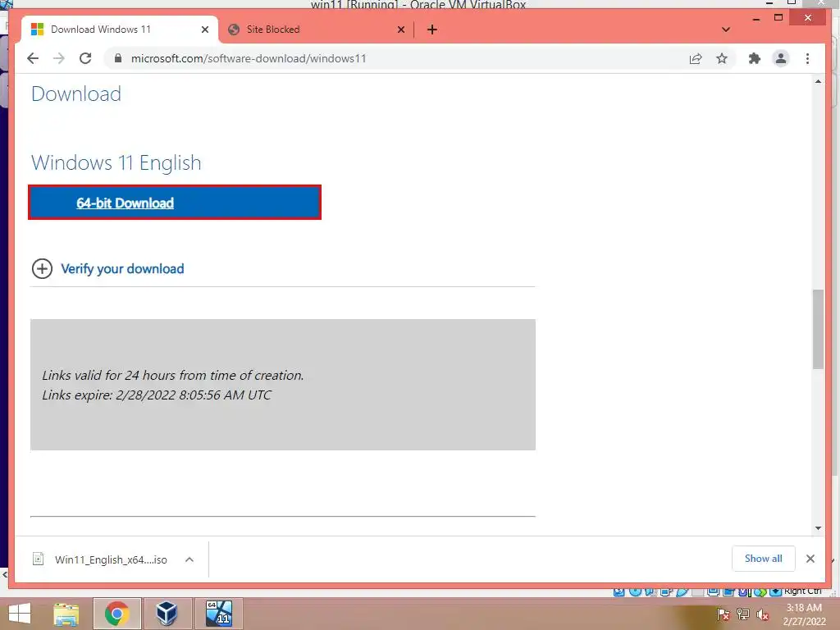This screenshot has width=840, height=630.
Task: Click the VirtualBox host key arrow icon
Action: (x=775, y=592)
